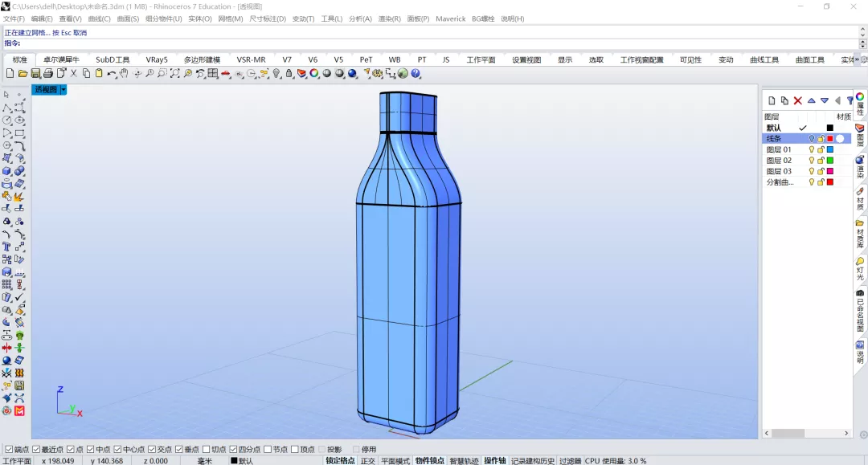Image resolution: width=868 pixels, height=465 pixels.
Task: Click the 锁定格点 status bar button
Action: [340, 460]
